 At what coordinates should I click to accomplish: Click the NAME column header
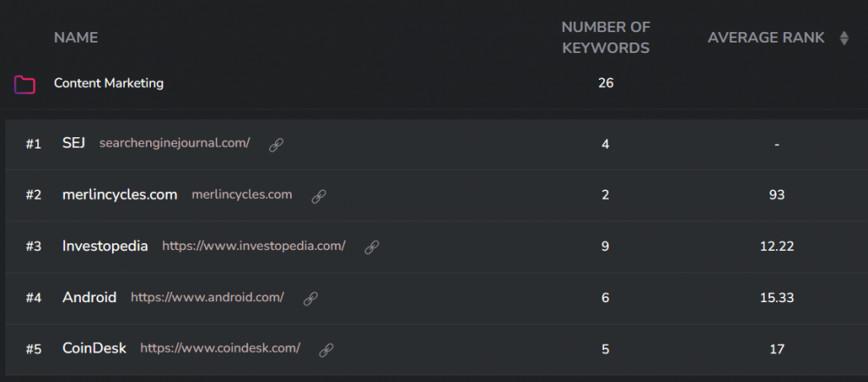(76, 37)
